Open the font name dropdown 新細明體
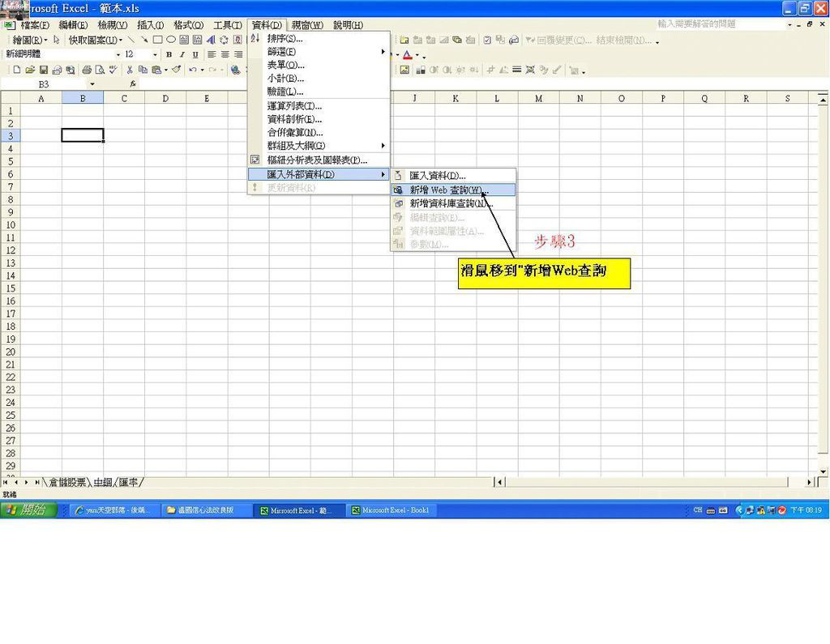 118,54
